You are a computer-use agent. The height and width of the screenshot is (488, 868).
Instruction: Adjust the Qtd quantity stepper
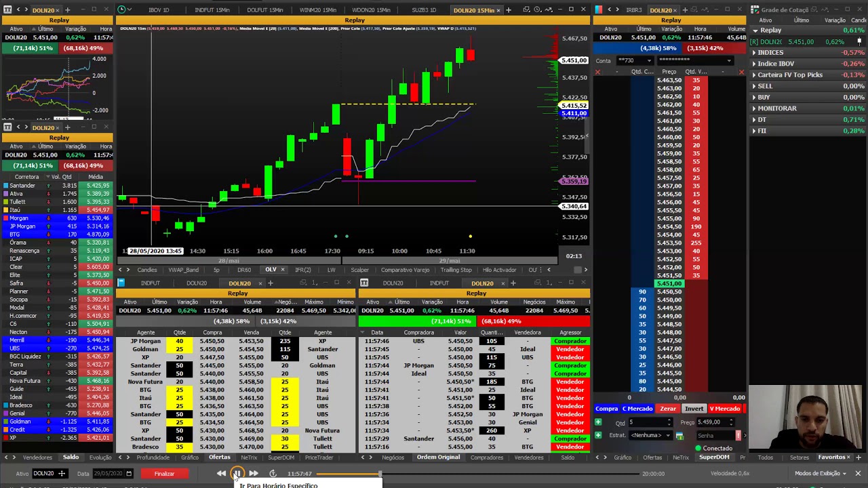[x=669, y=422]
